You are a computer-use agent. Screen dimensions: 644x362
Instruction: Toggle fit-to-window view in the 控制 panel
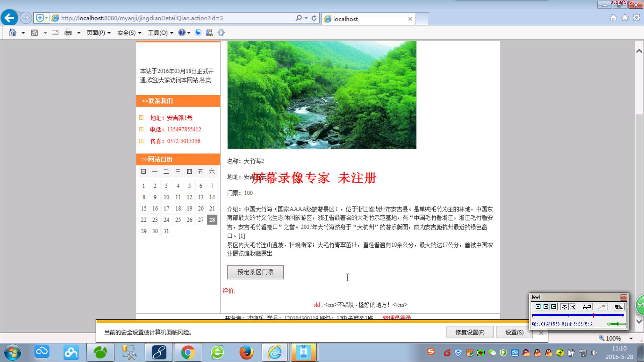pos(564,307)
